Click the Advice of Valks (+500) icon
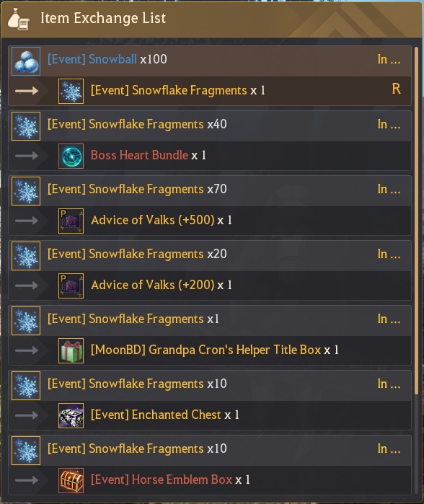The height and width of the screenshot is (504, 424). [71, 221]
